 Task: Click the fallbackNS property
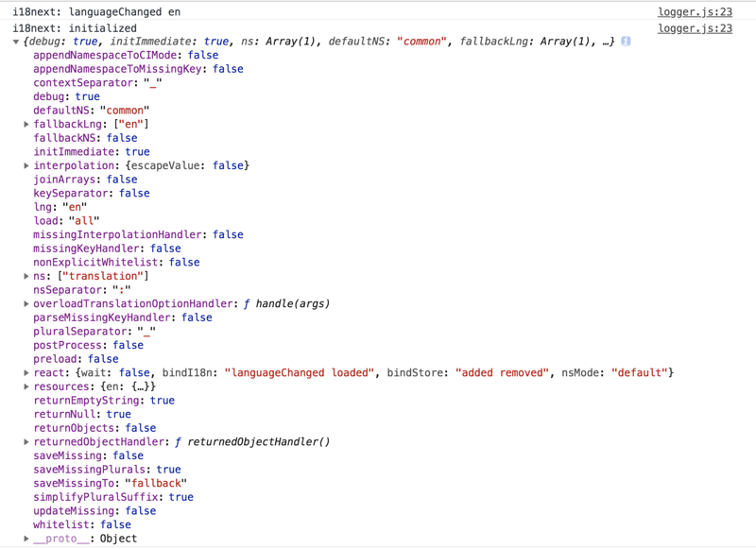(85, 138)
